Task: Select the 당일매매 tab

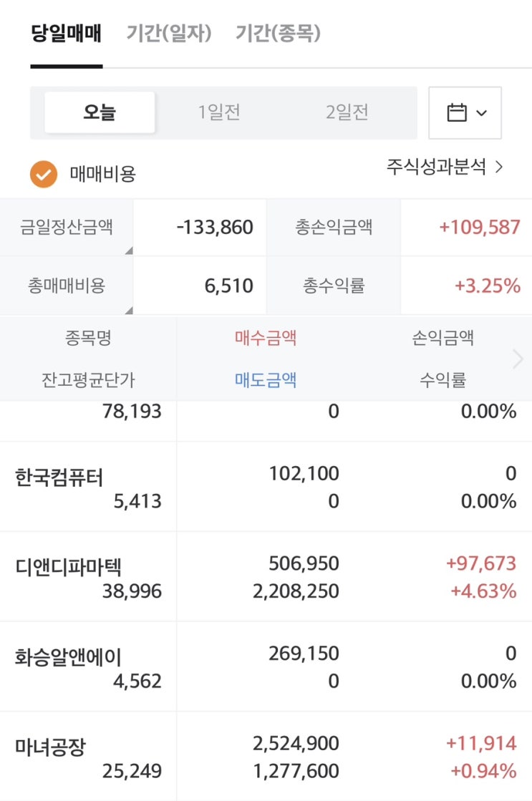Action: (67, 34)
